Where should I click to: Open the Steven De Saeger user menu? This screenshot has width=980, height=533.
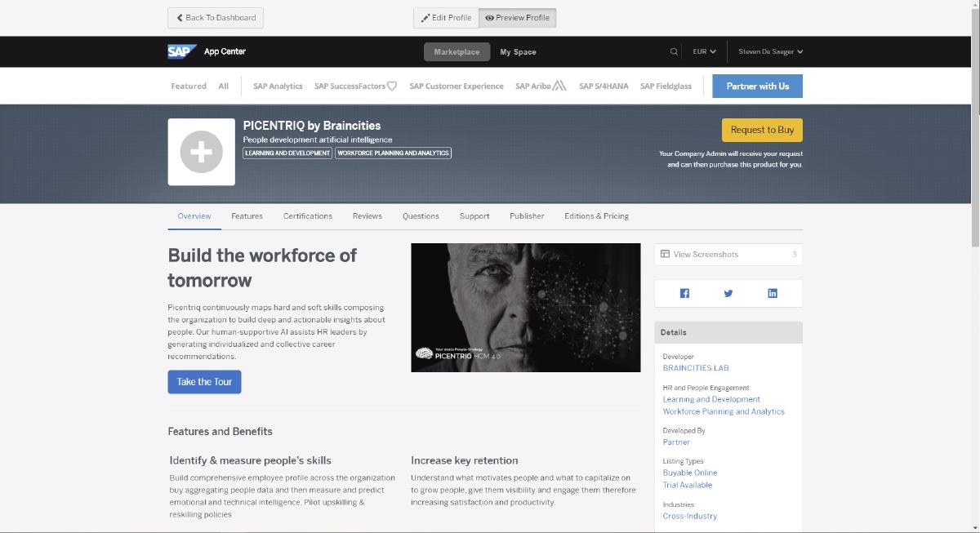tap(770, 51)
